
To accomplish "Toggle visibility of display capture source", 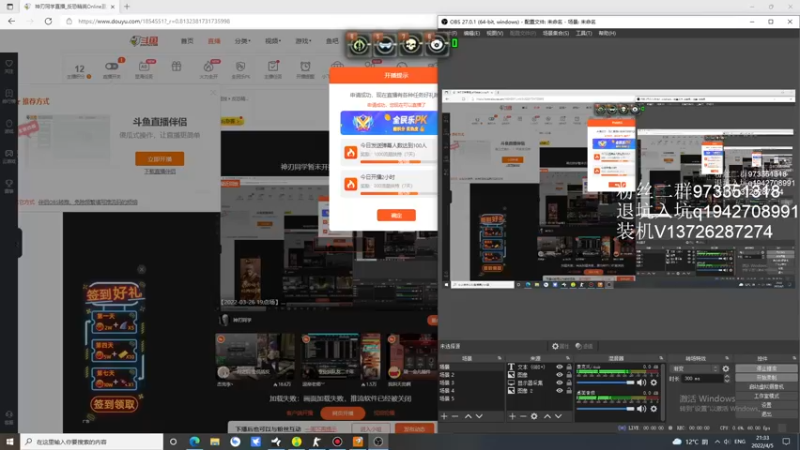I will point(560,383).
